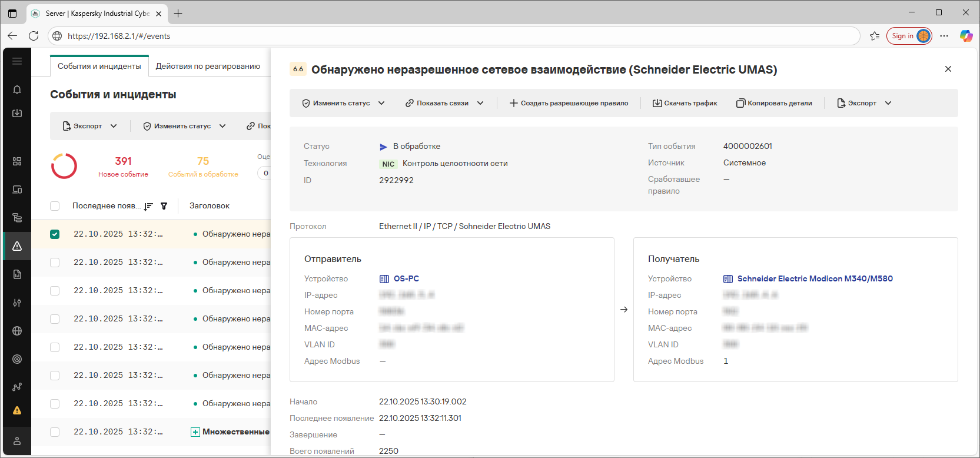The image size is (980, 458).
Task: Check the Множественные event row checkbox
Action: (55, 432)
